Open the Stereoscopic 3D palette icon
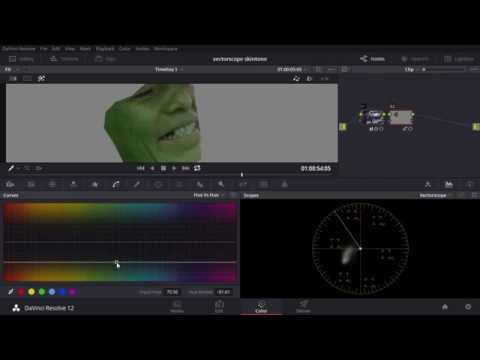480x360 pixels. tap(263, 184)
